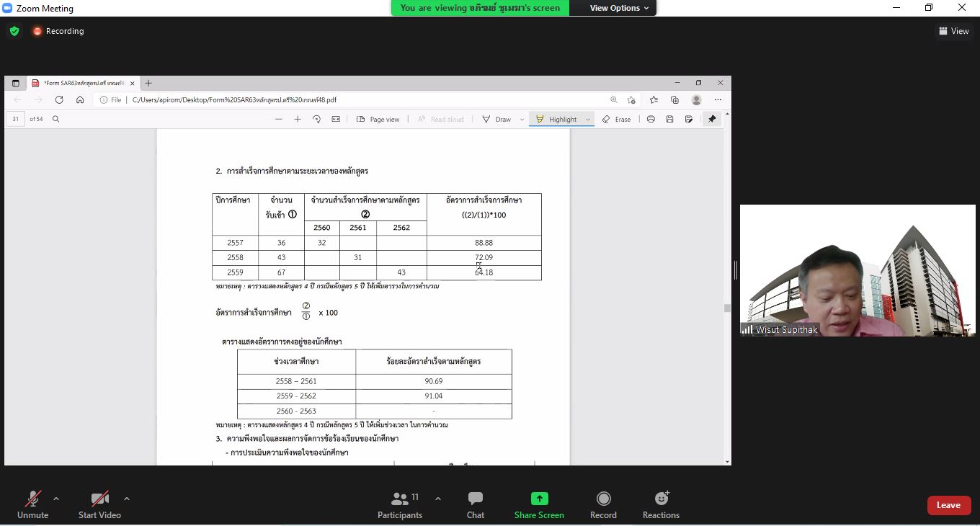Open the Collections icon in Edge
The height and width of the screenshot is (526, 980).
[674, 100]
